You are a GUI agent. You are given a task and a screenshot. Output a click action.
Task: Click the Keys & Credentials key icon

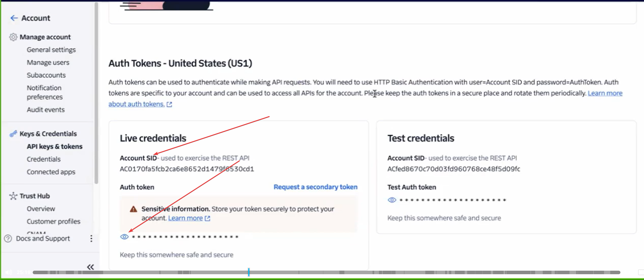[x=13, y=134]
